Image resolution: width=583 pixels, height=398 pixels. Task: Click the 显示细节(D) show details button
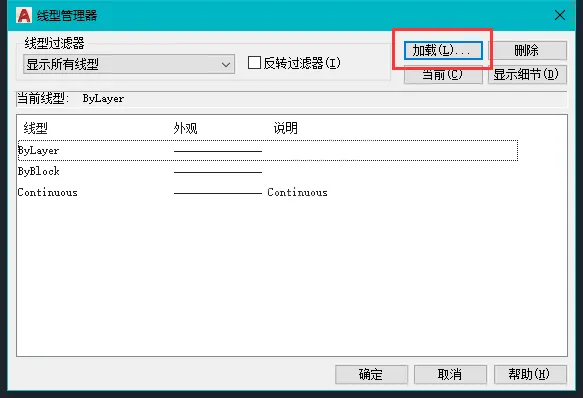[527, 75]
